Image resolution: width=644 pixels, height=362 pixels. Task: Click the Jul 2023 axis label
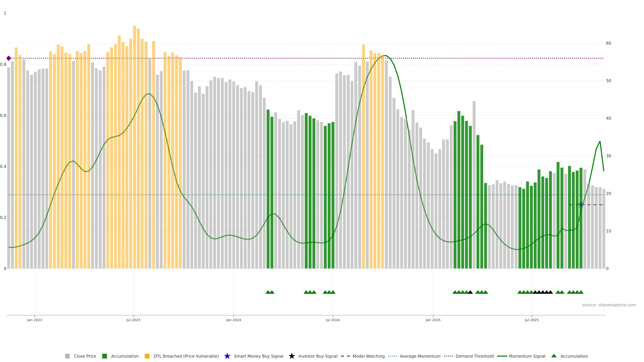[133, 320]
